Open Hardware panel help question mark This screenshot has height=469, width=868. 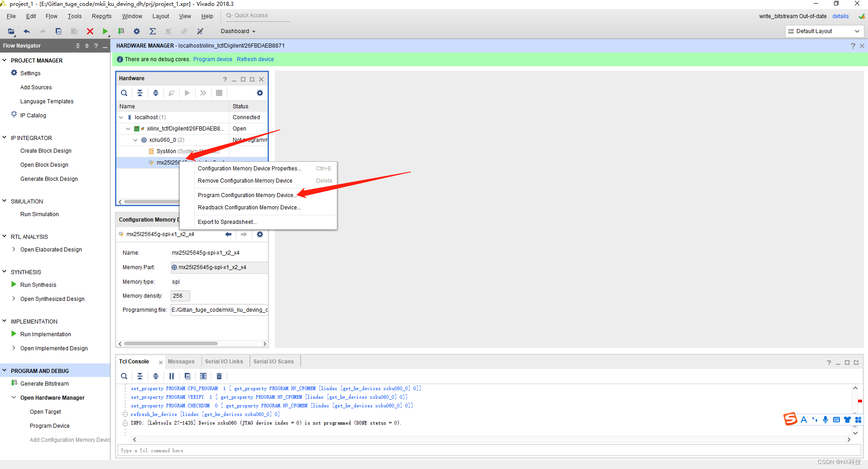pos(225,79)
